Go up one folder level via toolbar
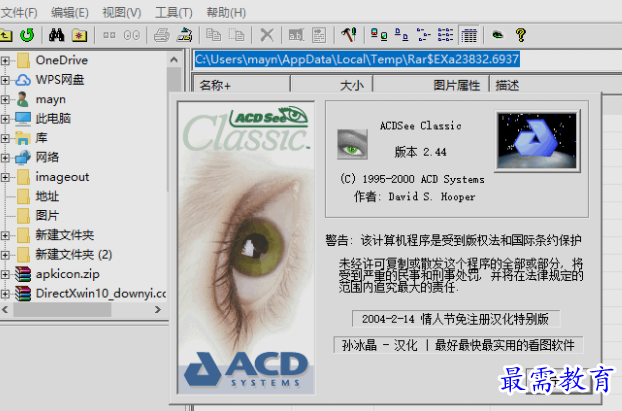The height and width of the screenshot is (411, 622). pyautogui.click(x=6, y=36)
